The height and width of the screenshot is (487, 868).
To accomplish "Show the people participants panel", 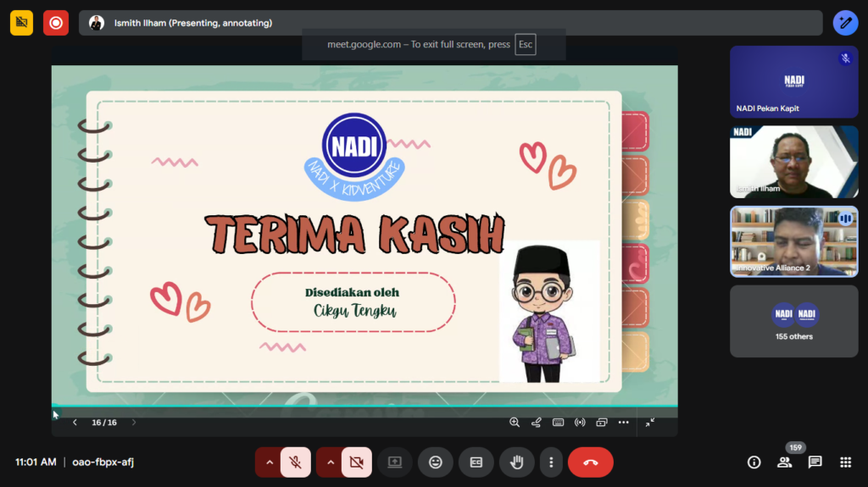I will [785, 462].
